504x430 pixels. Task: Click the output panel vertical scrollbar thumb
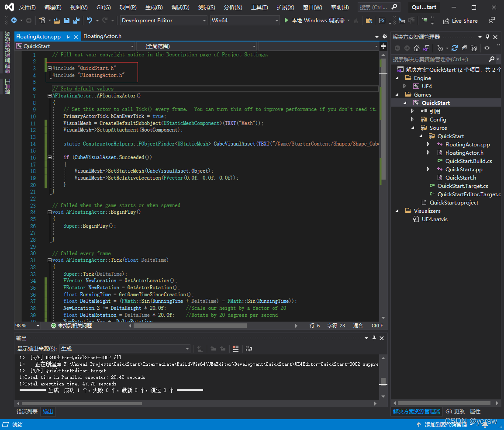383,381
